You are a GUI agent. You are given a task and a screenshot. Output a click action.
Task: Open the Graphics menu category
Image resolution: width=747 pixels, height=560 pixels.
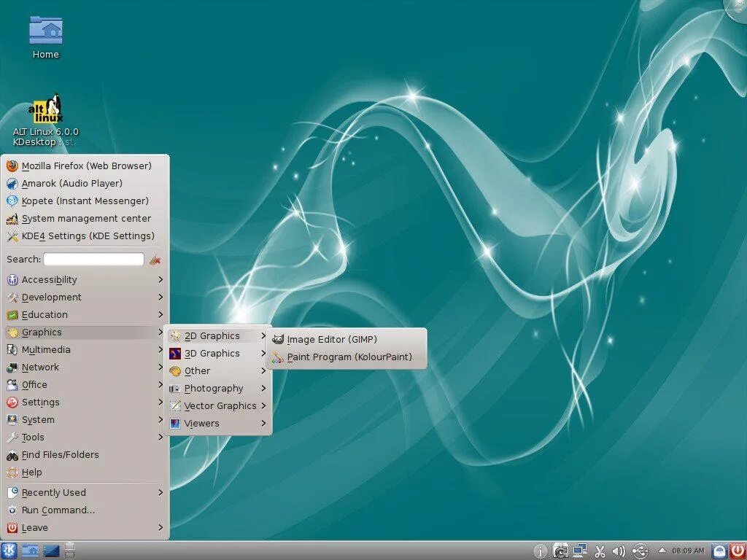85,332
